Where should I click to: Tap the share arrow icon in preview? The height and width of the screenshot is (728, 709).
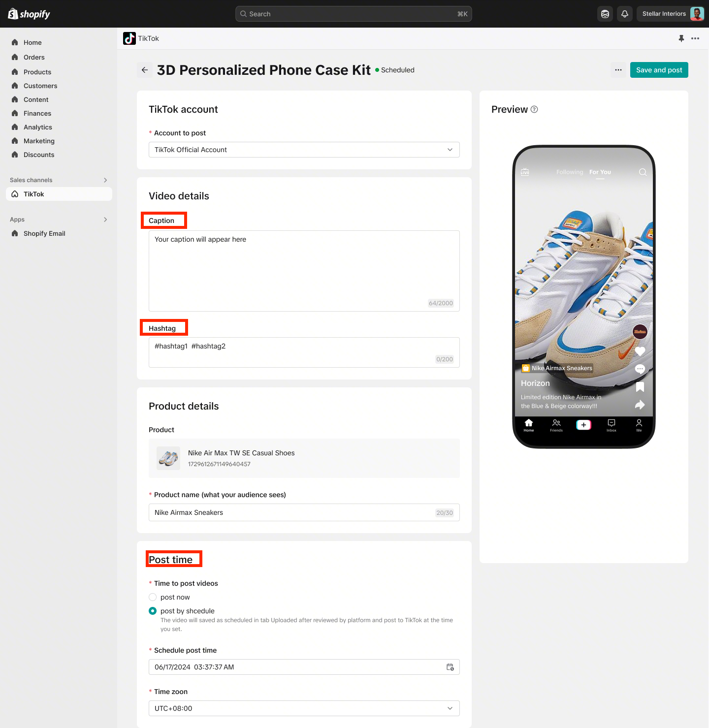pos(640,405)
